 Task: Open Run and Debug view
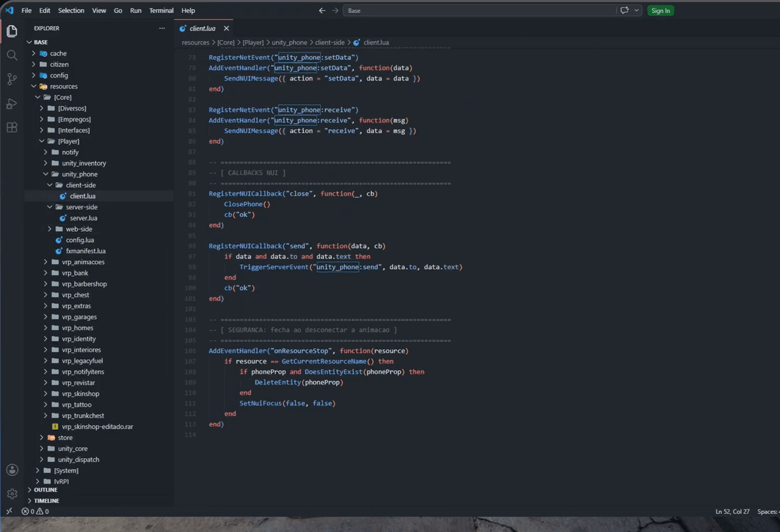point(12,104)
